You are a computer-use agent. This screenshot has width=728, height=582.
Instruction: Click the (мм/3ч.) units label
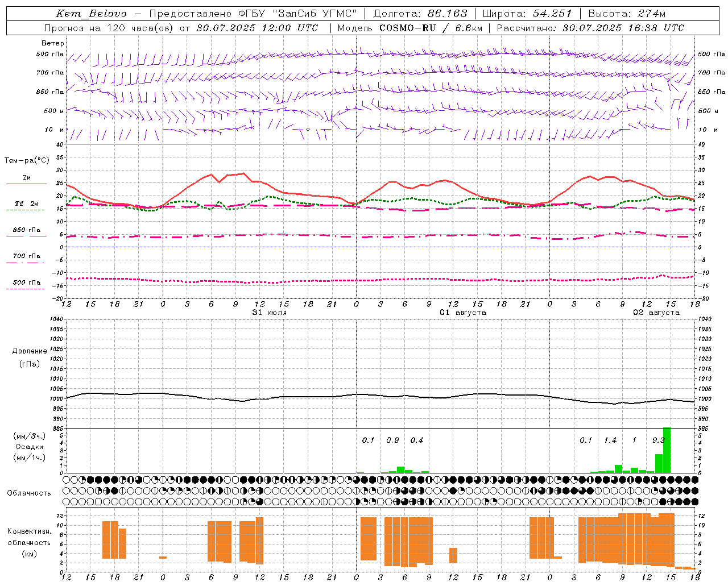coord(30,436)
